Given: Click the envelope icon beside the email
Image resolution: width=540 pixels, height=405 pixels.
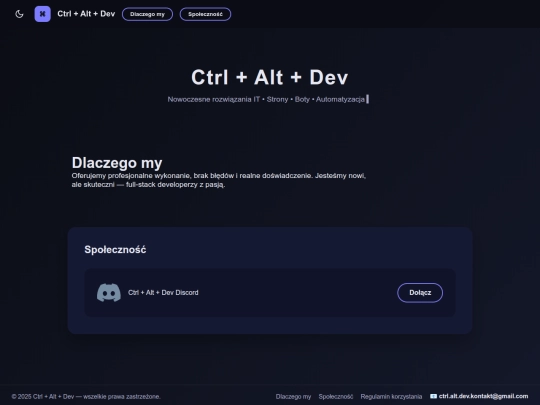Looking at the screenshot, I should coord(434,396).
